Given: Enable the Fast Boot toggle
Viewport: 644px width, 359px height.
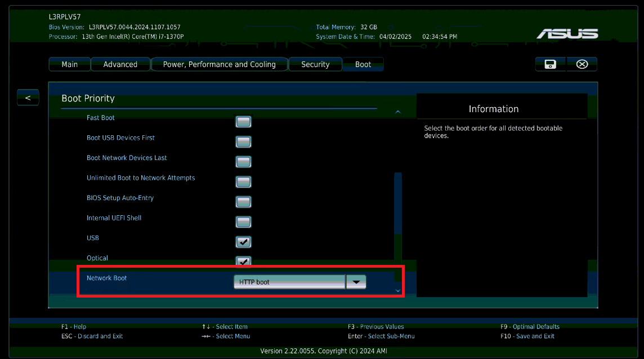Looking at the screenshot, I should click(243, 121).
